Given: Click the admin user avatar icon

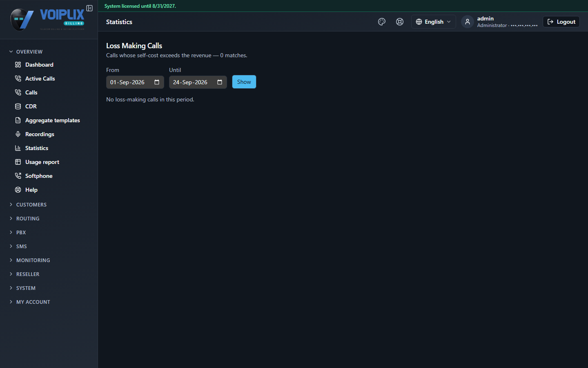Looking at the screenshot, I should [468, 22].
